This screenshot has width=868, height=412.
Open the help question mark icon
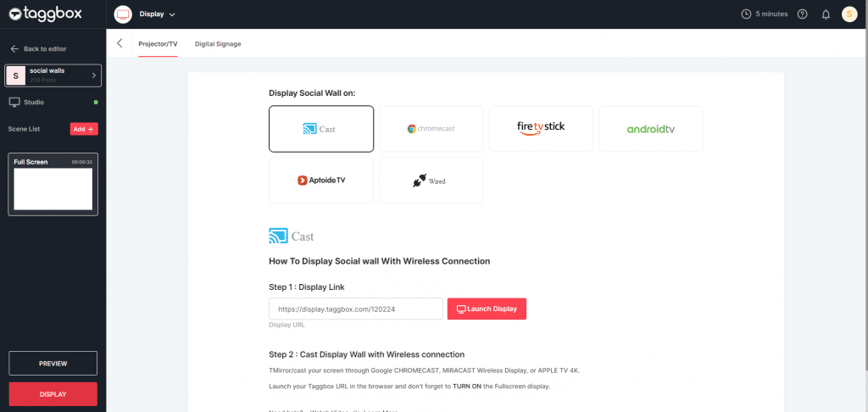point(803,14)
